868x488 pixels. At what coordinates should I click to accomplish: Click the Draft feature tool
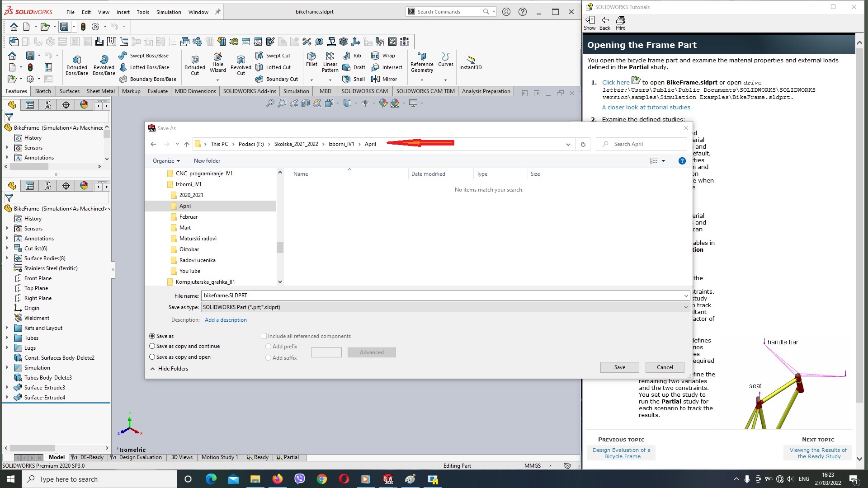click(354, 67)
